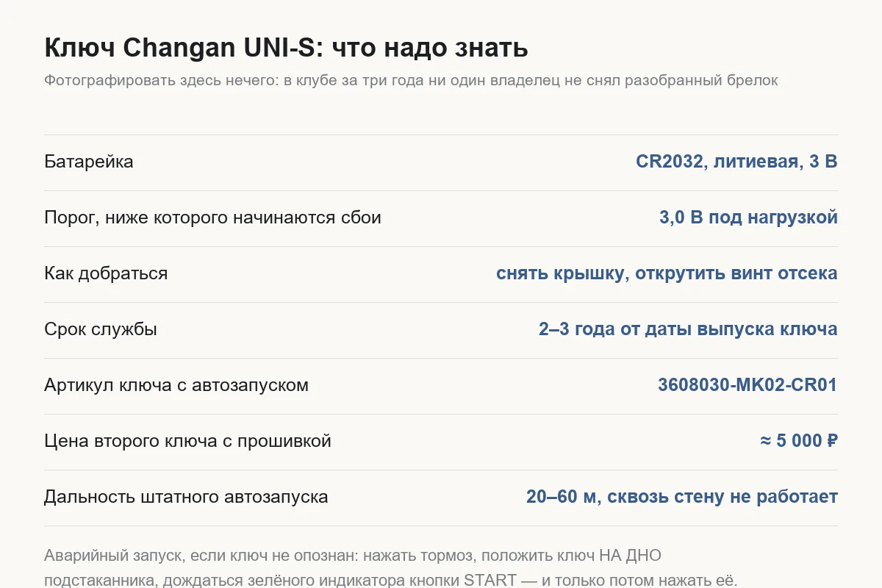Select label 'Артикул ключа с автозапуском'

point(176,385)
